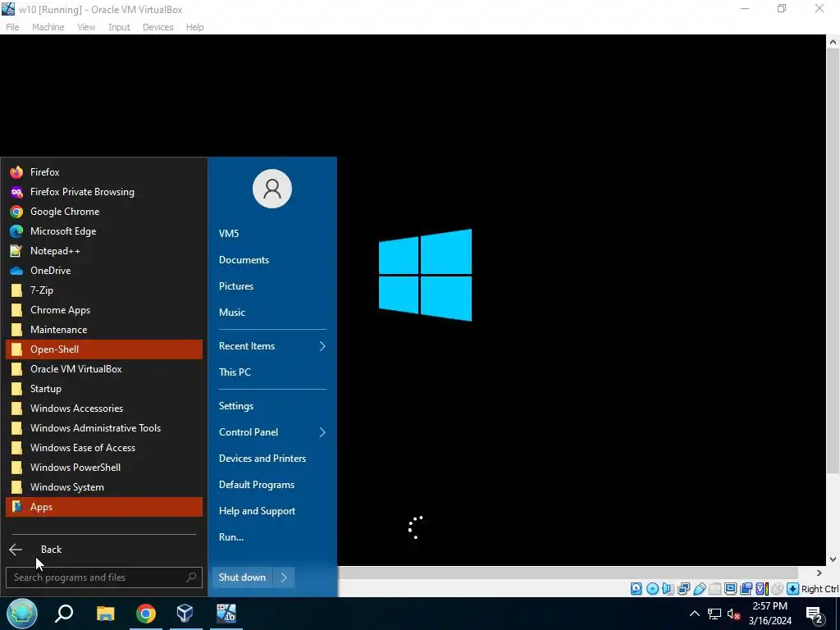Show hidden tray icons chevron
This screenshot has width=840, height=630.
pyautogui.click(x=694, y=614)
